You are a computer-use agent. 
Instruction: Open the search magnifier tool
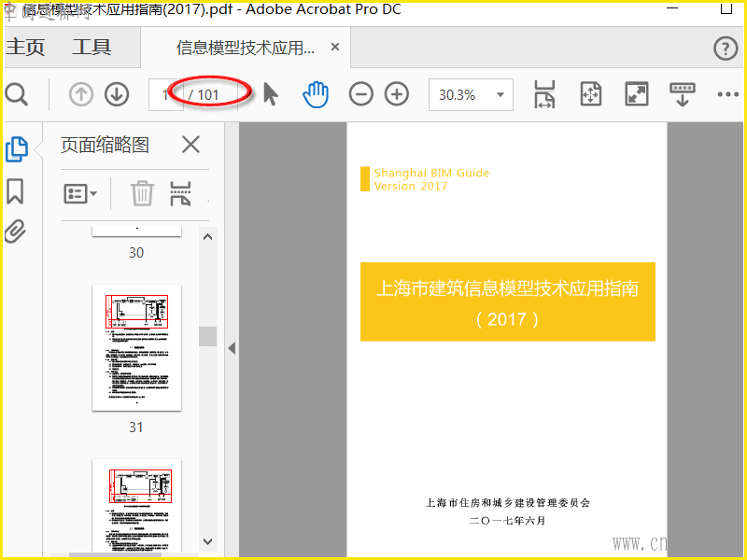coord(17,94)
